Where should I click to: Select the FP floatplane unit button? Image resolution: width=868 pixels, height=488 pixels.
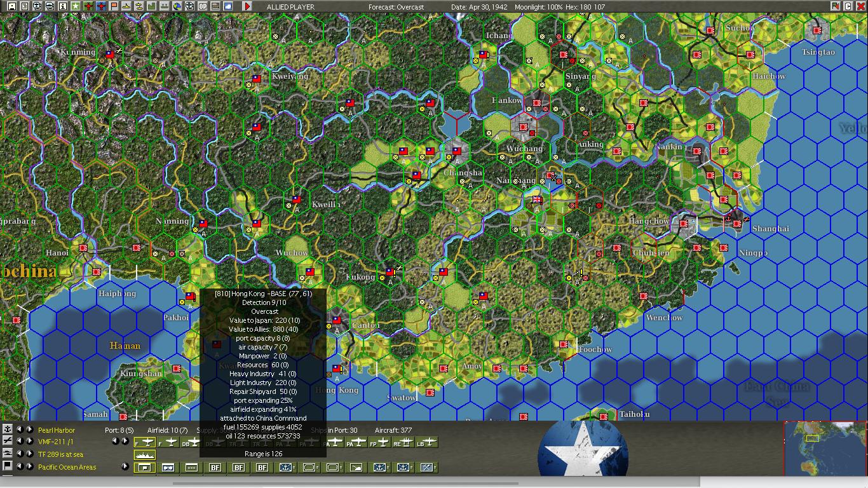[379, 442]
